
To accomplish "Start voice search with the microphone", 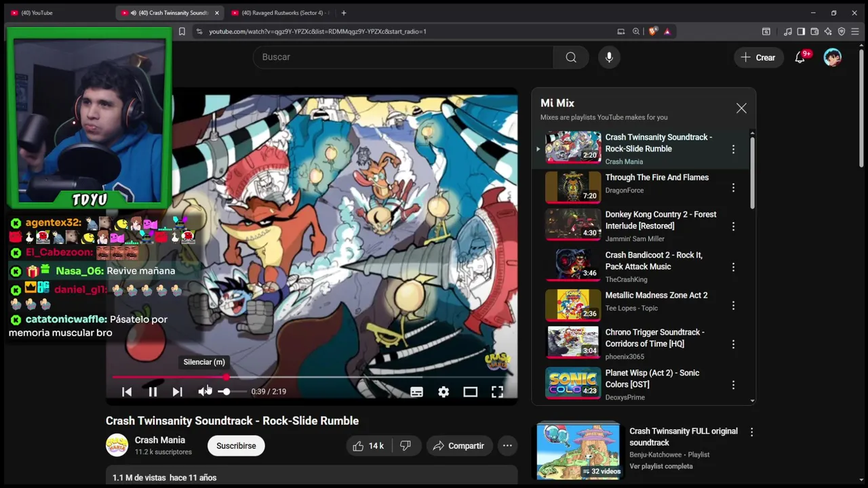I will click(x=609, y=57).
